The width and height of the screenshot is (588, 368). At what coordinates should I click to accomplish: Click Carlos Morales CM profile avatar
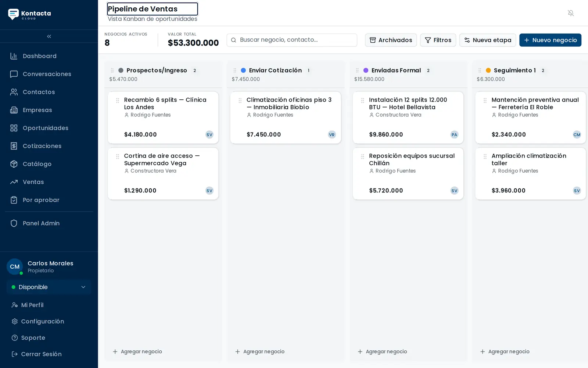tap(15, 267)
